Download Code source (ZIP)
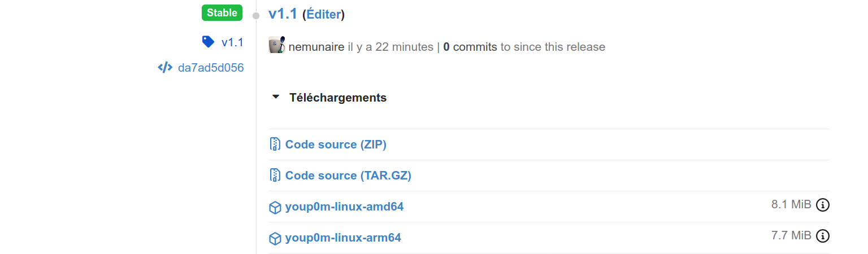Image resolution: width=868 pixels, height=254 pixels. tap(336, 144)
